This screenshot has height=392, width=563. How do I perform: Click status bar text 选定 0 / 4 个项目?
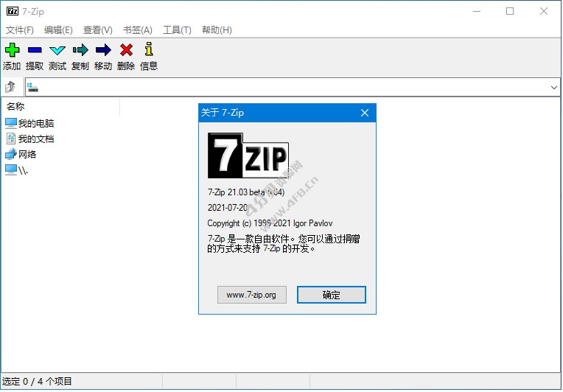click(x=37, y=381)
